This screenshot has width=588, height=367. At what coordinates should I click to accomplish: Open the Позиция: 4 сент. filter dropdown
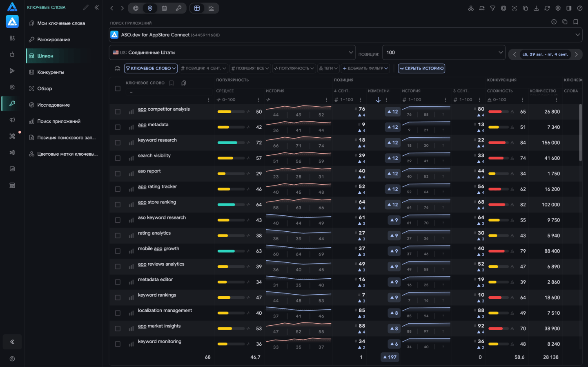(x=203, y=68)
